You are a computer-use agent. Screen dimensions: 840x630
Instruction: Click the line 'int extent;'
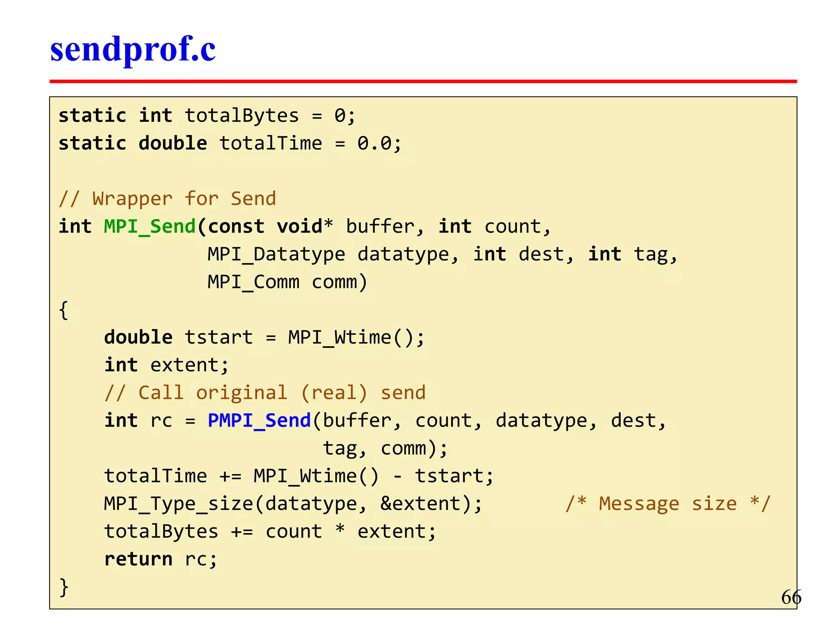[167, 365]
